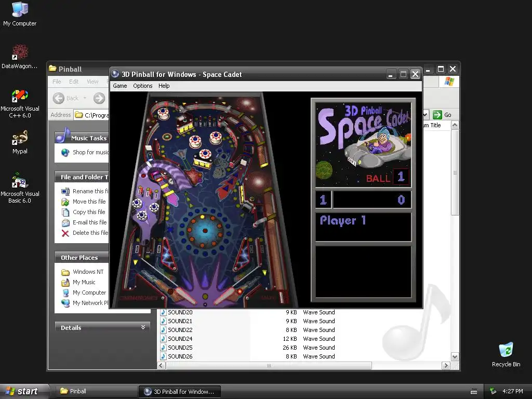532x399 pixels.
Task: Click horizontal scrollbar left arrow
Action: 162,365
